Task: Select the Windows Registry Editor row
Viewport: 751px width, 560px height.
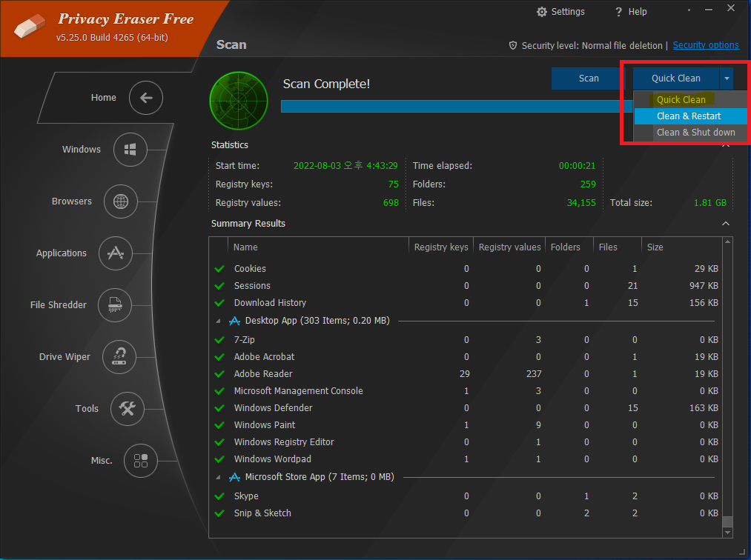Action: (466, 442)
